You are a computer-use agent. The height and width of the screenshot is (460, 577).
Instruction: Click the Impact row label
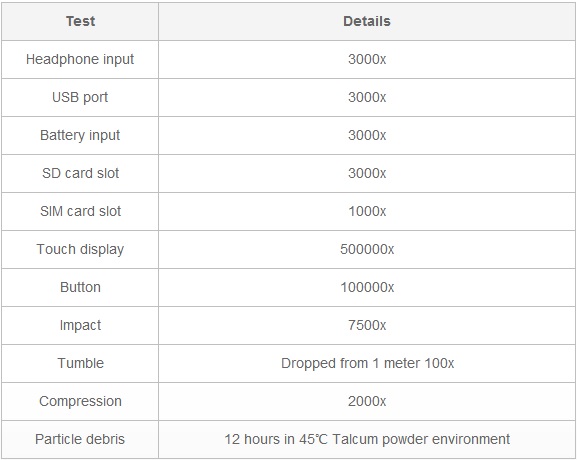click(x=80, y=326)
